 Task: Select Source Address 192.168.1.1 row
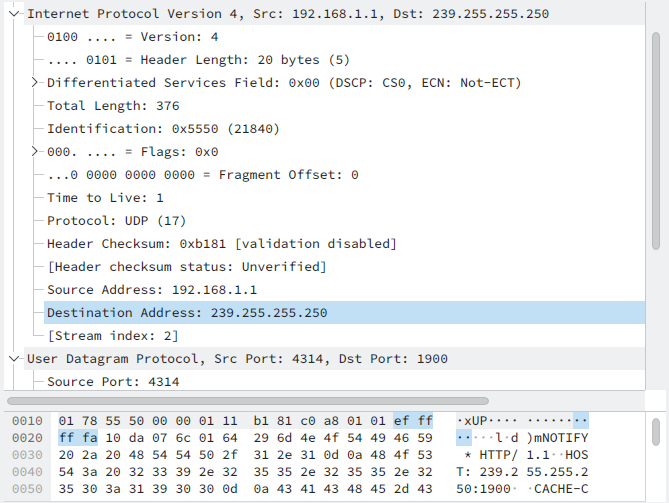[151, 290]
